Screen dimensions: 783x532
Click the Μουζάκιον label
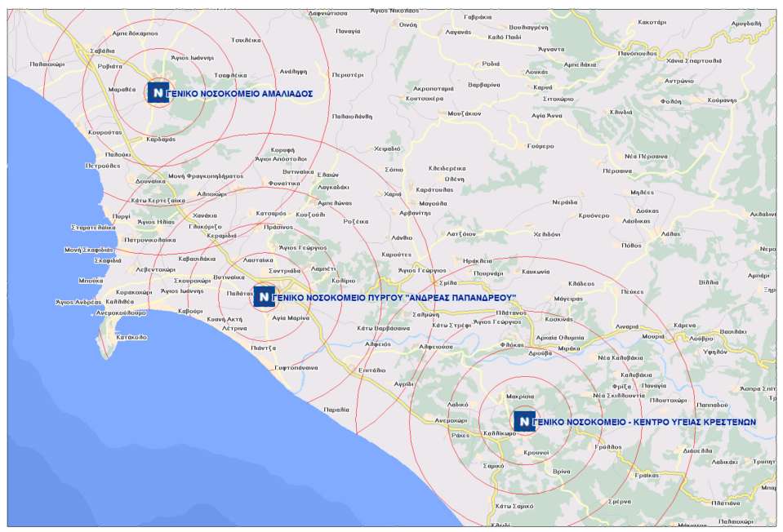coord(464,113)
